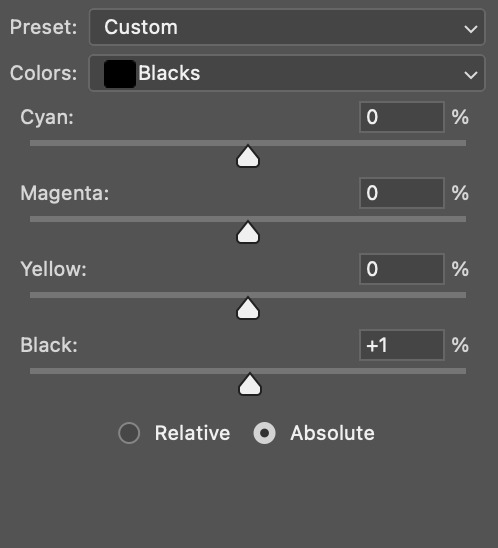Screen dimensions: 498x548
Task: Click the Cyan slider track
Action: click(248, 143)
